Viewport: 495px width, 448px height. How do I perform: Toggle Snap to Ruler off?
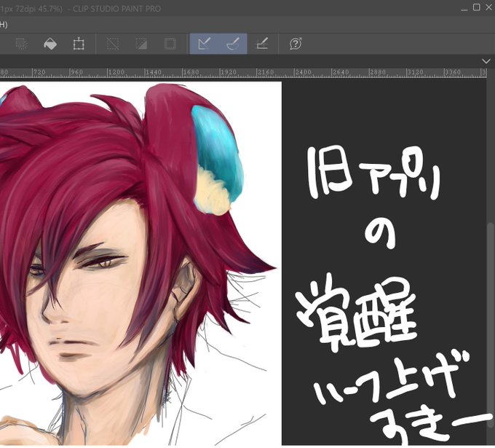point(204,44)
